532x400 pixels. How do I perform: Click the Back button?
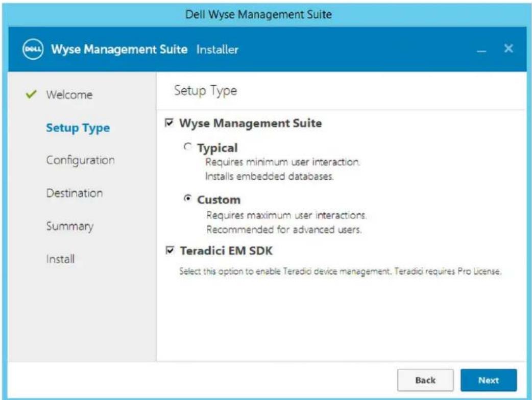tap(425, 380)
